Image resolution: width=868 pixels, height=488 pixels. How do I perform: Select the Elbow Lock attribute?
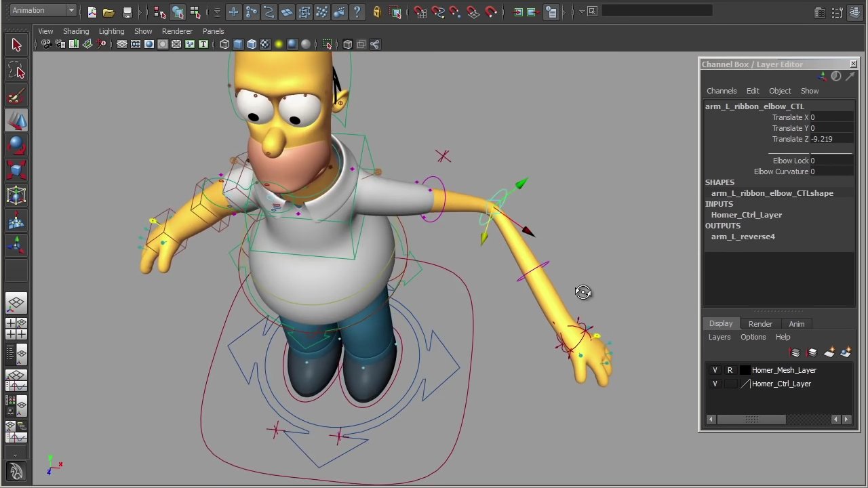point(791,161)
